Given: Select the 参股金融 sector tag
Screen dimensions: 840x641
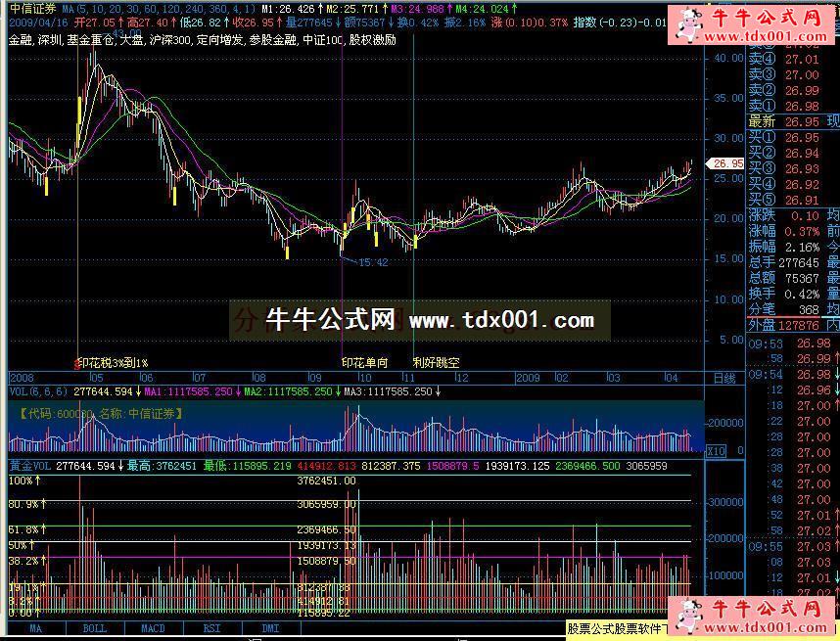Looking at the screenshot, I should 273,39.
